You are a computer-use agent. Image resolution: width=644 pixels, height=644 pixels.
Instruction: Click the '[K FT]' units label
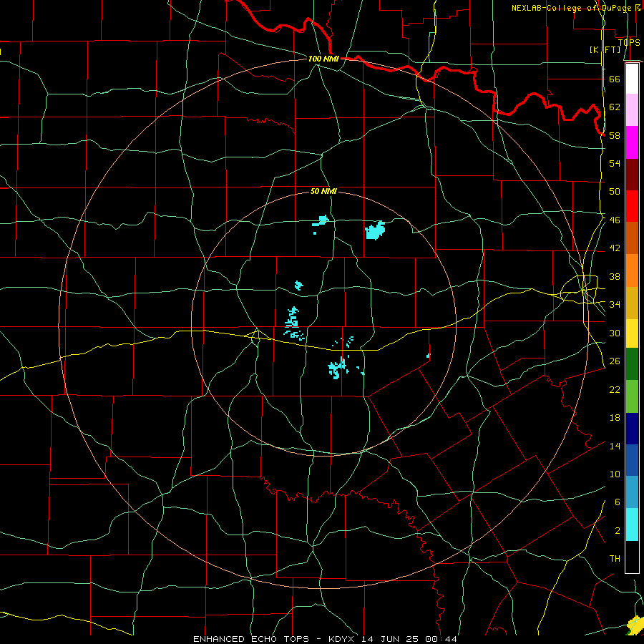point(605,50)
